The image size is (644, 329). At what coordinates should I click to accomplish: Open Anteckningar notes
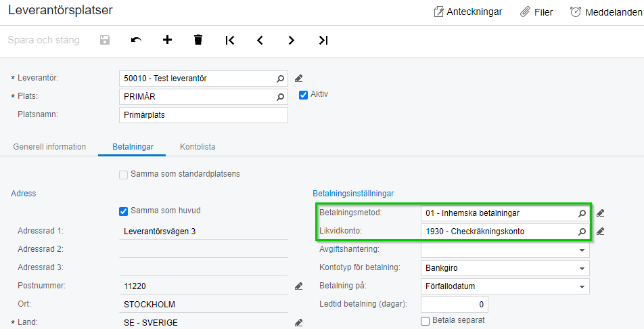coord(467,12)
